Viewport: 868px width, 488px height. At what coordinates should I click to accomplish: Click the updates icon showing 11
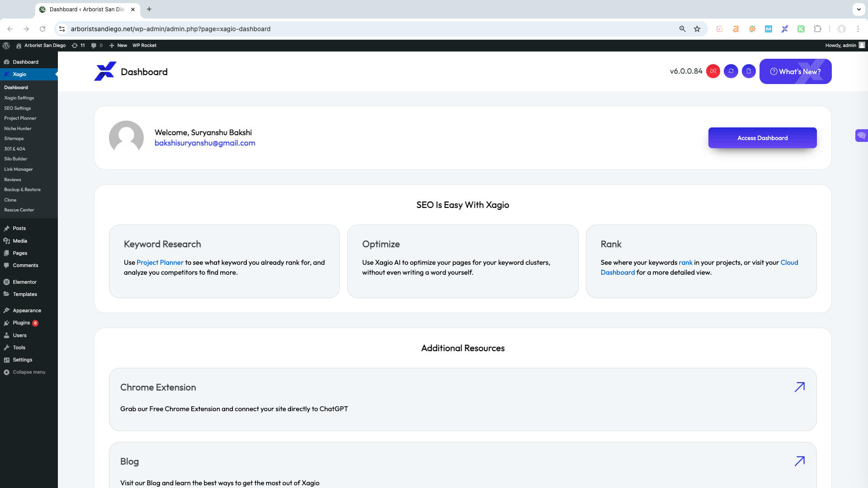click(78, 45)
